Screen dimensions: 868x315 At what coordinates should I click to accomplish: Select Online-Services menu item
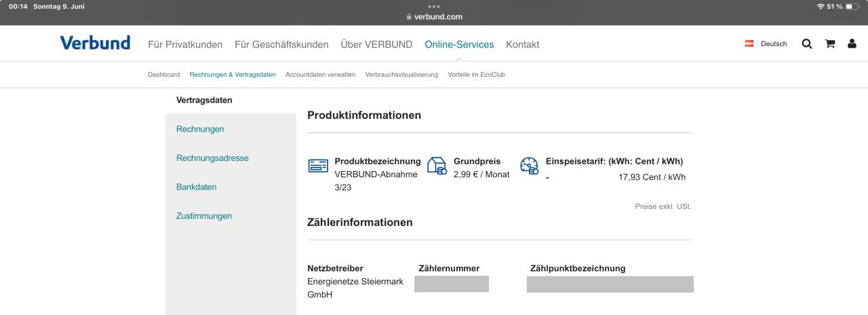pyautogui.click(x=459, y=45)
